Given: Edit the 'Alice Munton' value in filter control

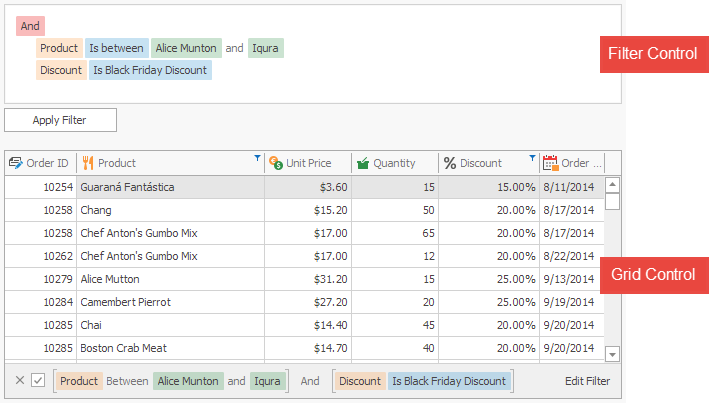Looking at the screenshot, I should click(186, 48).
